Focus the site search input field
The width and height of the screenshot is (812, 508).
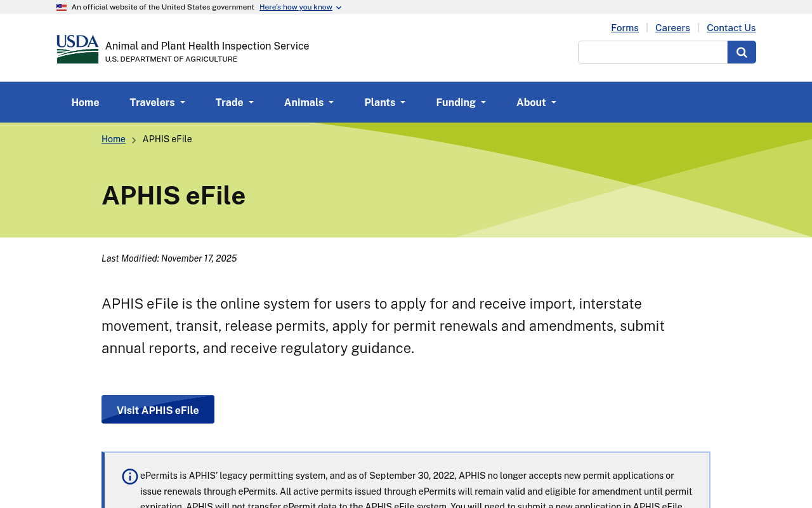click(653, 52)
